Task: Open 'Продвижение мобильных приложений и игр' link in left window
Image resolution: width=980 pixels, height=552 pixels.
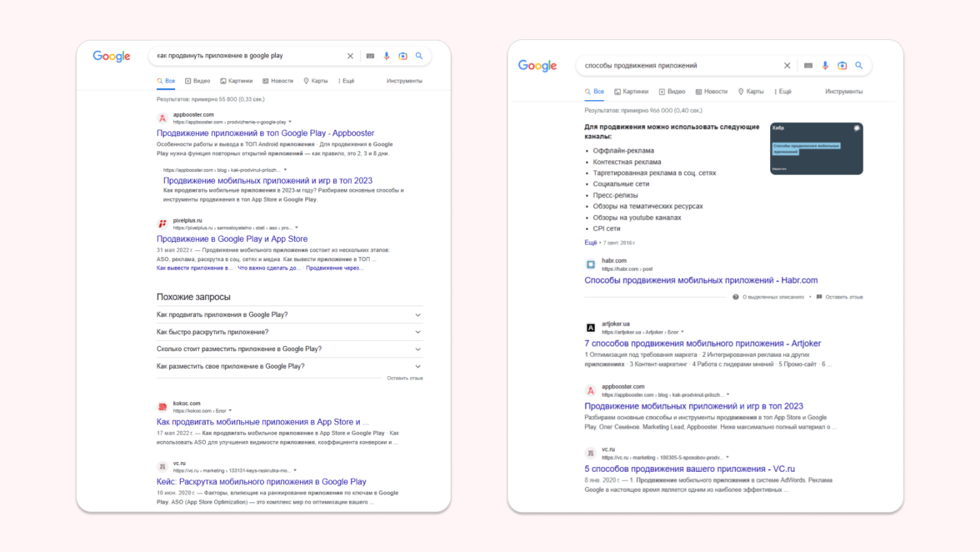Action: [267, 180]
